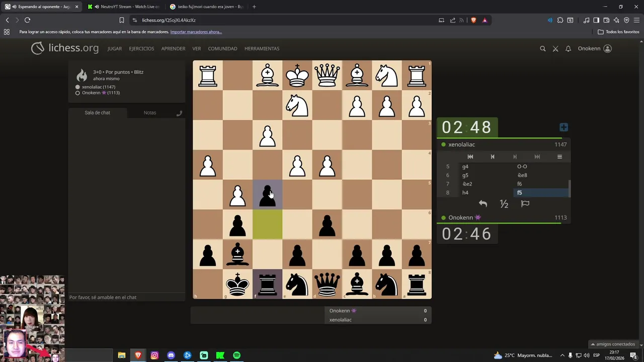Open Todos los favoritos folder
This screenshot has height=362, width=644.
(x=618, y=32)
